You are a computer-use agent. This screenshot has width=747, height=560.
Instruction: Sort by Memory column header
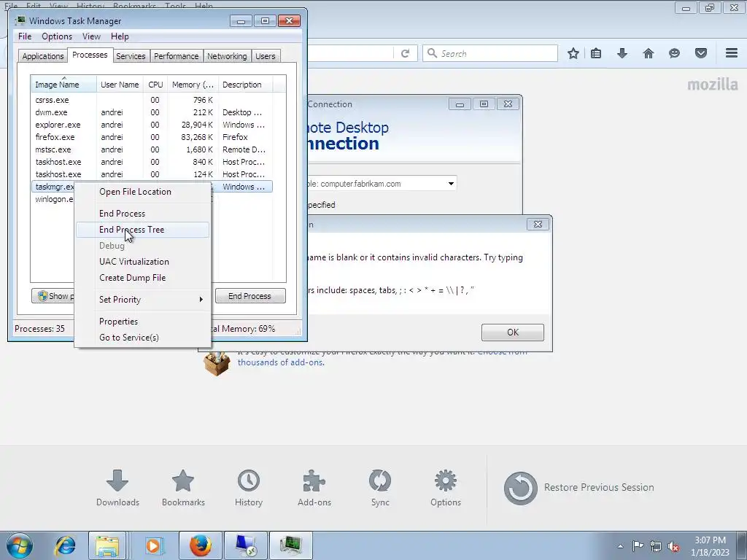point(193,85)
